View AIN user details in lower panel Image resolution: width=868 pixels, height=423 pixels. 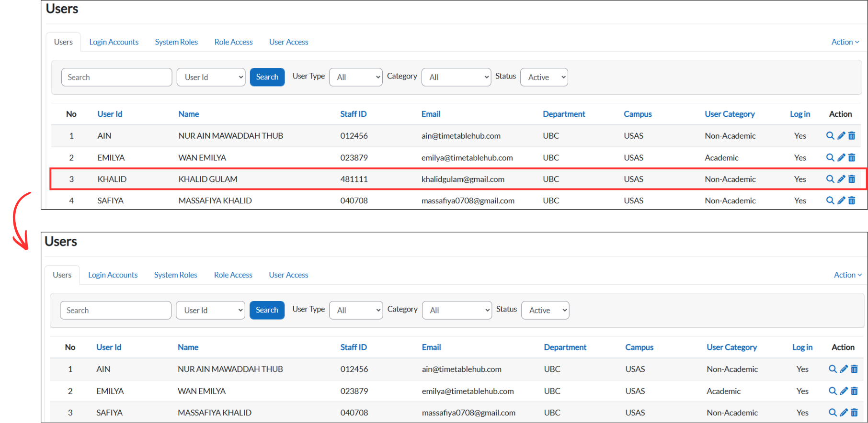833,369
